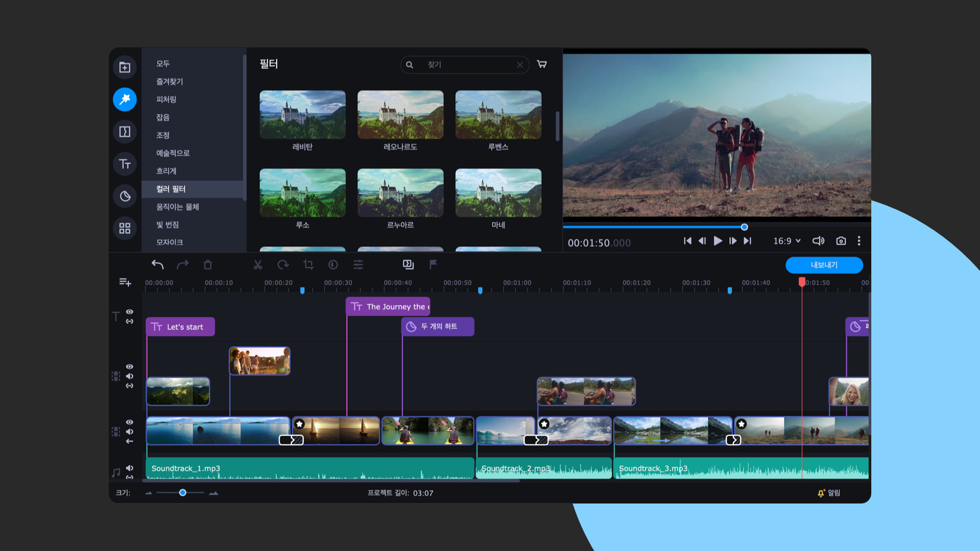
Task: Open the add track menu
Action: tap(125, 282)
